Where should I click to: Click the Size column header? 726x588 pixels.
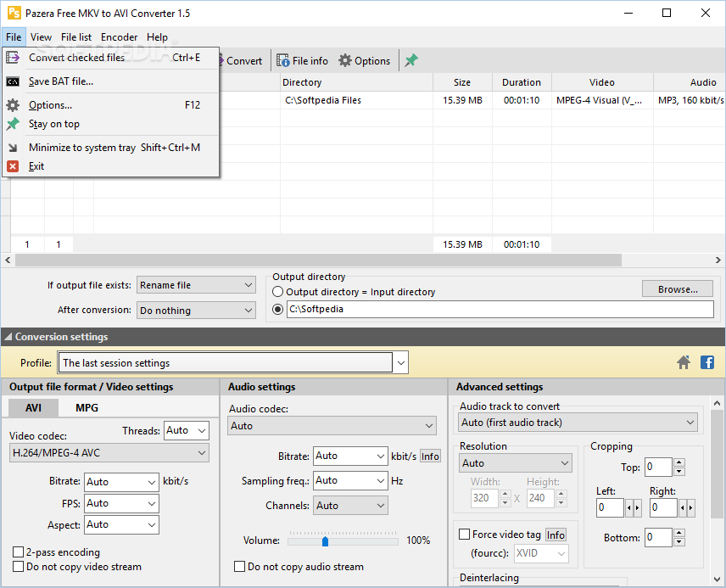pos(462,82)
